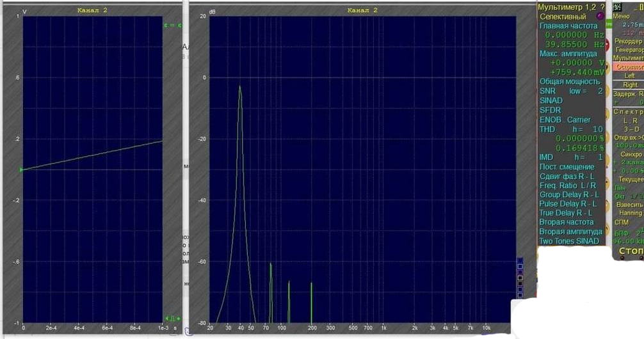The width and height of the screenshot is (644, 339).
Task: Toggle the Главная частота measurement
Action: pos(568,26)
